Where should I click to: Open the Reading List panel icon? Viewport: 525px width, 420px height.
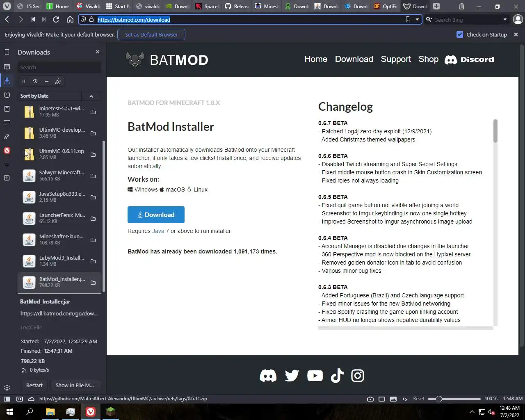(x=7, y=67)
